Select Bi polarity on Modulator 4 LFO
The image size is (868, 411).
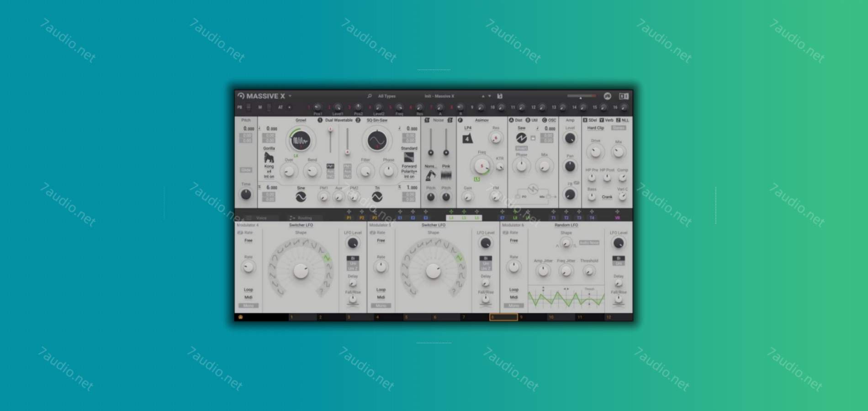click(x=353, y=258)
